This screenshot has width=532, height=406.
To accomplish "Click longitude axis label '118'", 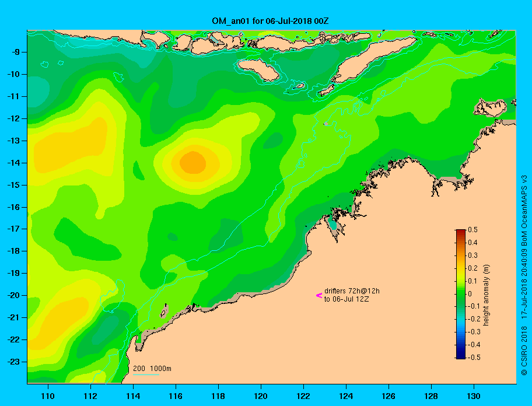I will point(218,396).
